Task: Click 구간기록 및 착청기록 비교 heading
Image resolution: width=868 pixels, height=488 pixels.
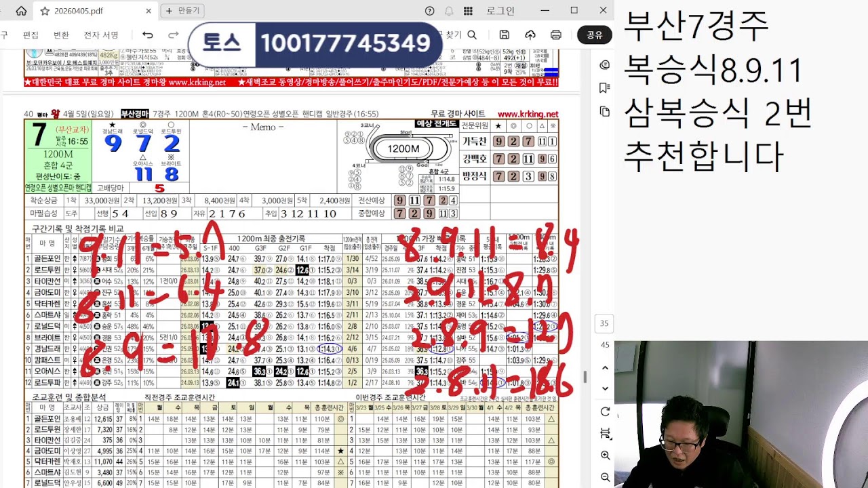Action: (x=77, y=228)
